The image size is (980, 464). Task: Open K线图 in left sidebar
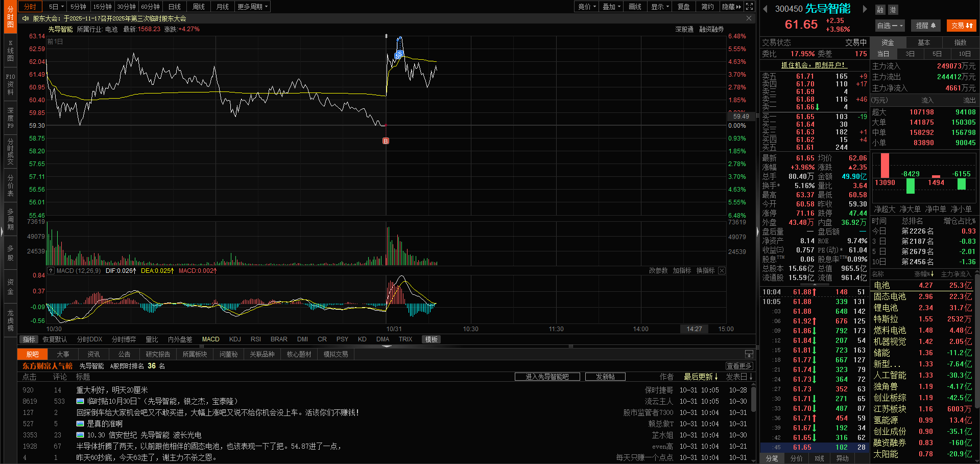coord(10,51)
